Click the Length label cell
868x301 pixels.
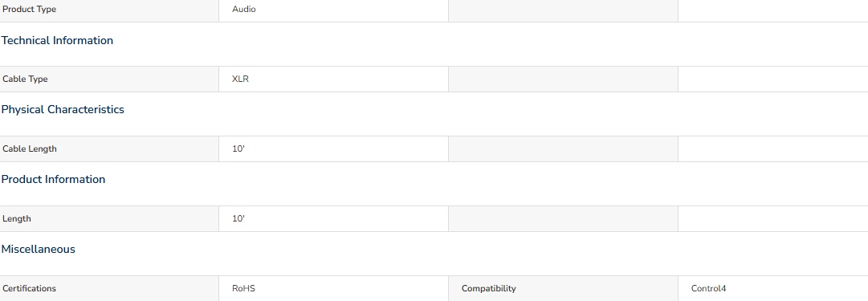[109, 218]
